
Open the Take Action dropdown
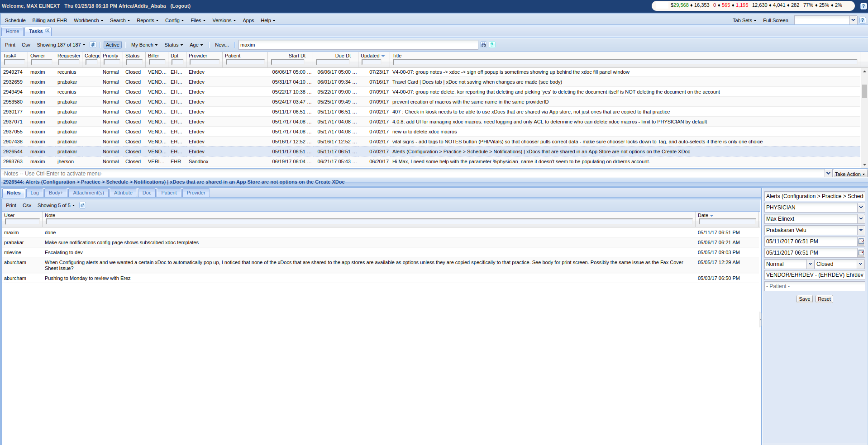(x=849, y=174)
